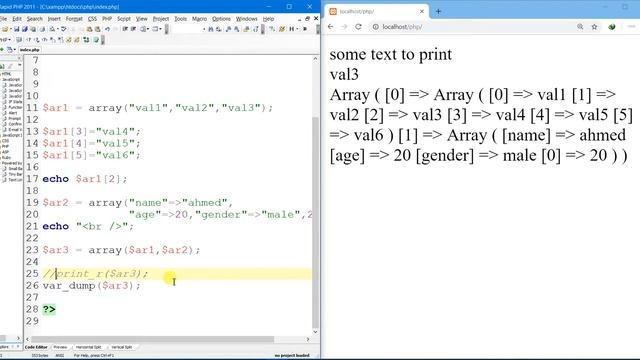Image resolution: width=640 pixels, height=360 pixels.
Task: Click the browser Back arrow
Action: (331, 27)
